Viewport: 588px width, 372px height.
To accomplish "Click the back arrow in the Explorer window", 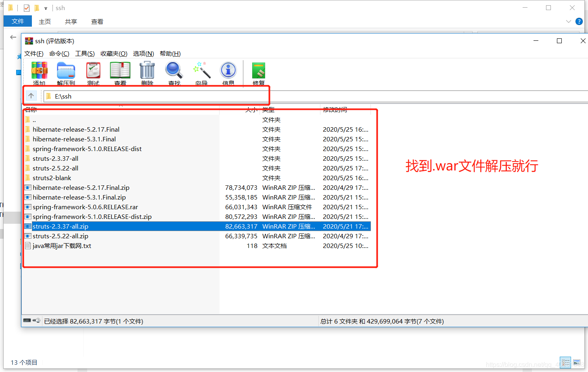I will coord(13,37).
